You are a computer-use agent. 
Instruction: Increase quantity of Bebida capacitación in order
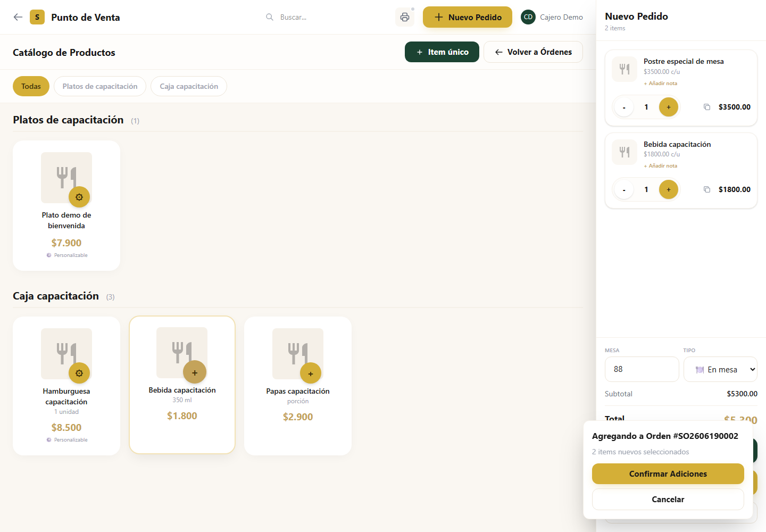pos(669,189)
